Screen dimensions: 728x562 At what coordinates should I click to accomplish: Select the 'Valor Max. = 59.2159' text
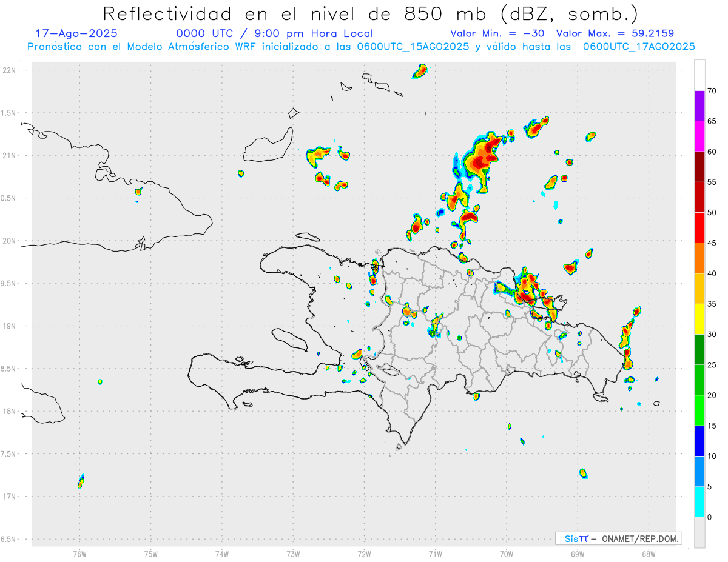coord(615,33)
